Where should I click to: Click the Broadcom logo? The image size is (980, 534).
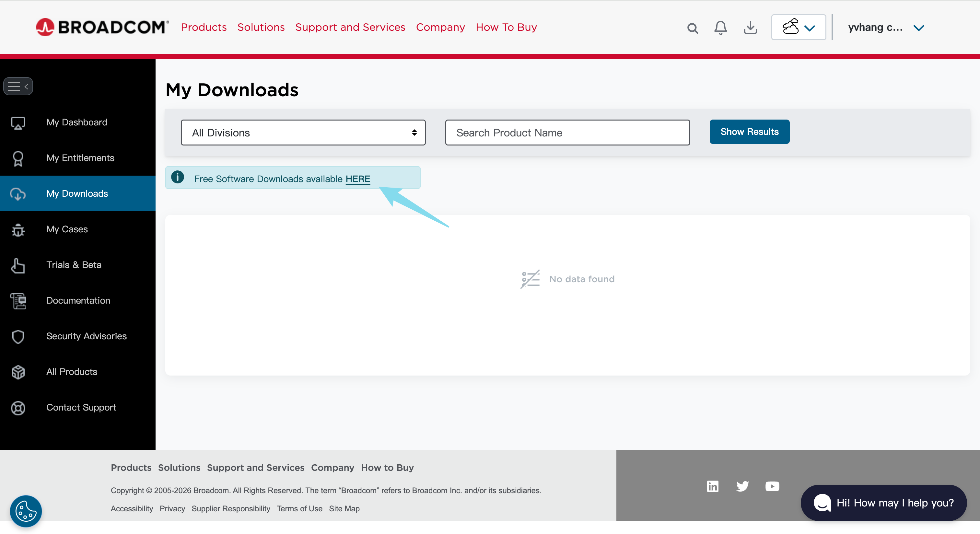102,27
